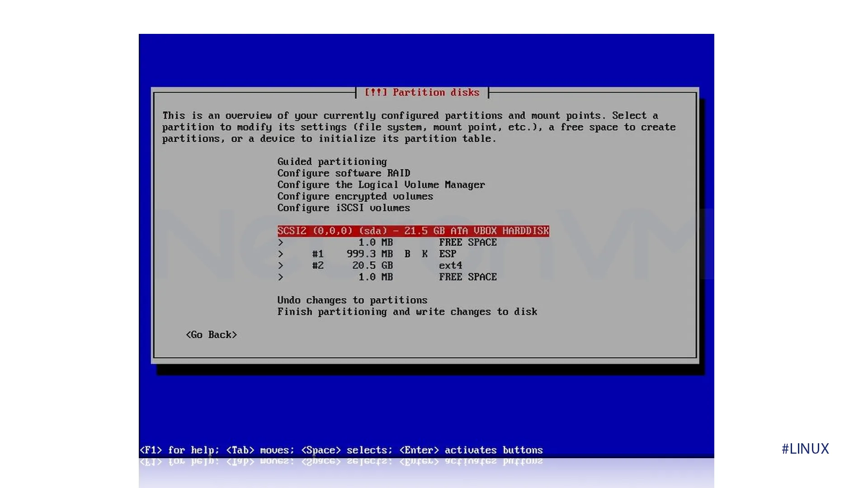This screenshot has width=868, height=488.
Task: Select Configure encrypted volumes
Action: (x=355, y=197)
